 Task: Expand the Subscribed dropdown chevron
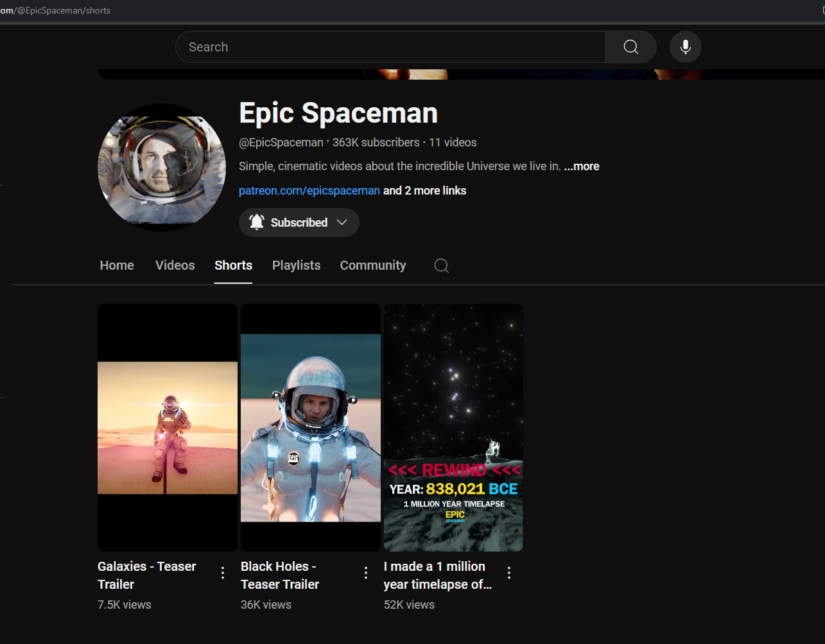coord(342,222)
